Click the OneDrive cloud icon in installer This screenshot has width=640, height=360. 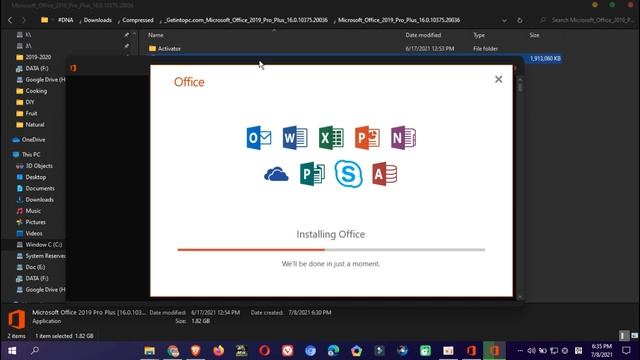(276, 174)
